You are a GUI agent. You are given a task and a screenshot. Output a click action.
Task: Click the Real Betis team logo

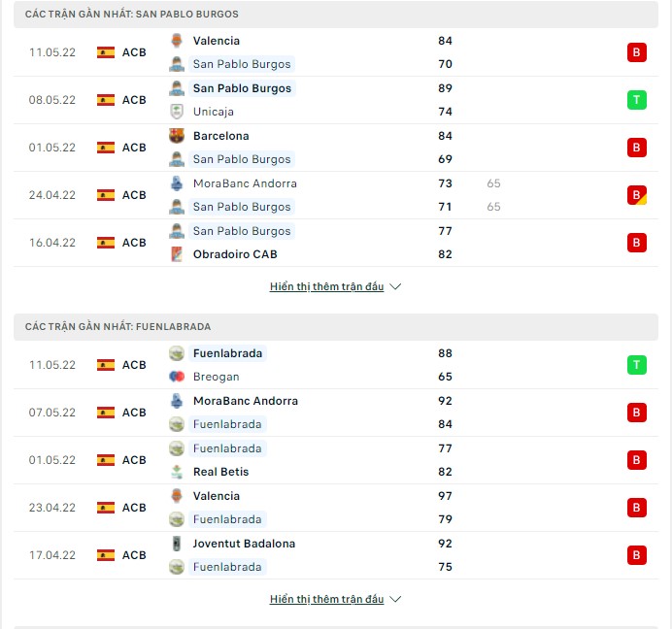tap(177, 472)
